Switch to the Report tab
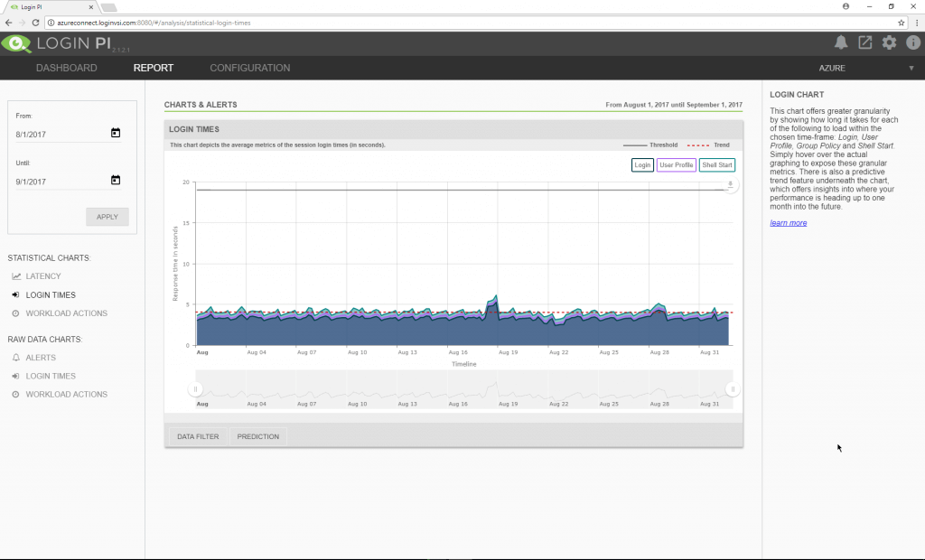Image resolution: width=925 pixels, height=560 pixels. tap(154, 68)
